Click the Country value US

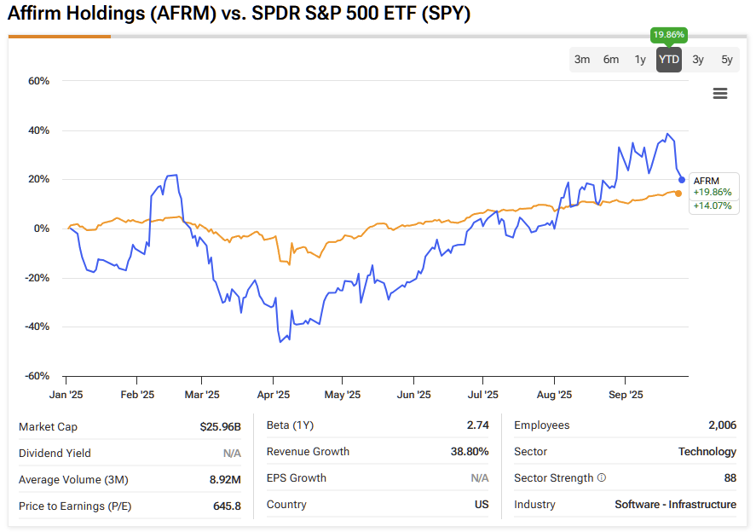point(482,505)
